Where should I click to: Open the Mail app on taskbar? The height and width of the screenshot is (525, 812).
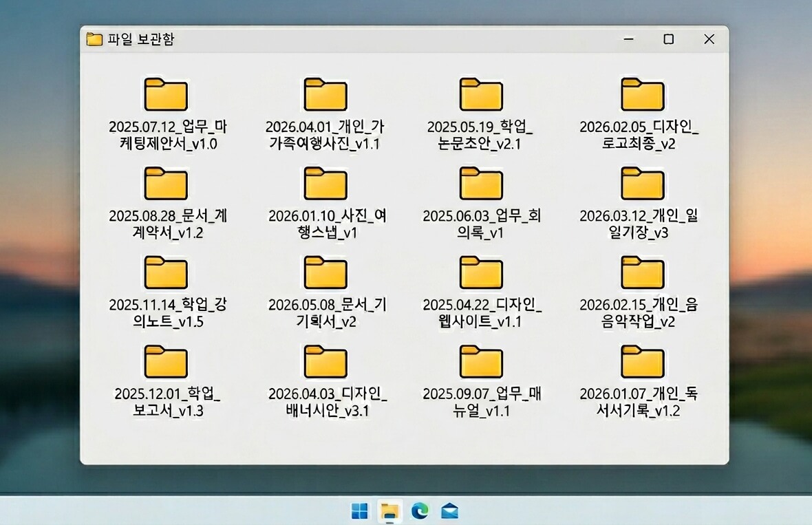[x=449, y=511]
